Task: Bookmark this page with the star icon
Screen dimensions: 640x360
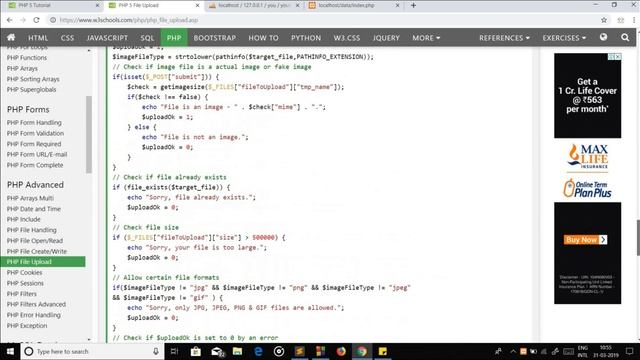Action: point(604,20)
